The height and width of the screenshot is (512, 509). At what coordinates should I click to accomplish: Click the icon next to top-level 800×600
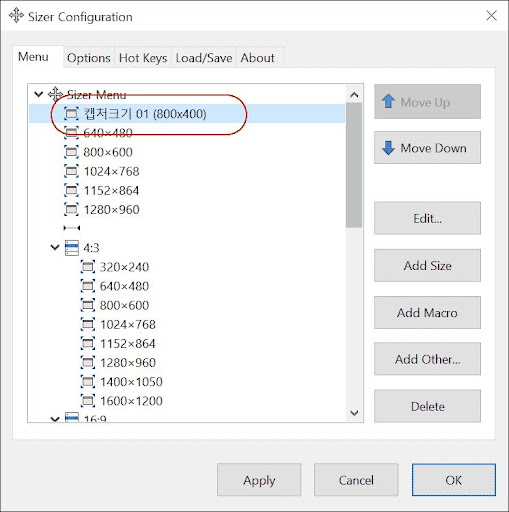coord(71,152)
